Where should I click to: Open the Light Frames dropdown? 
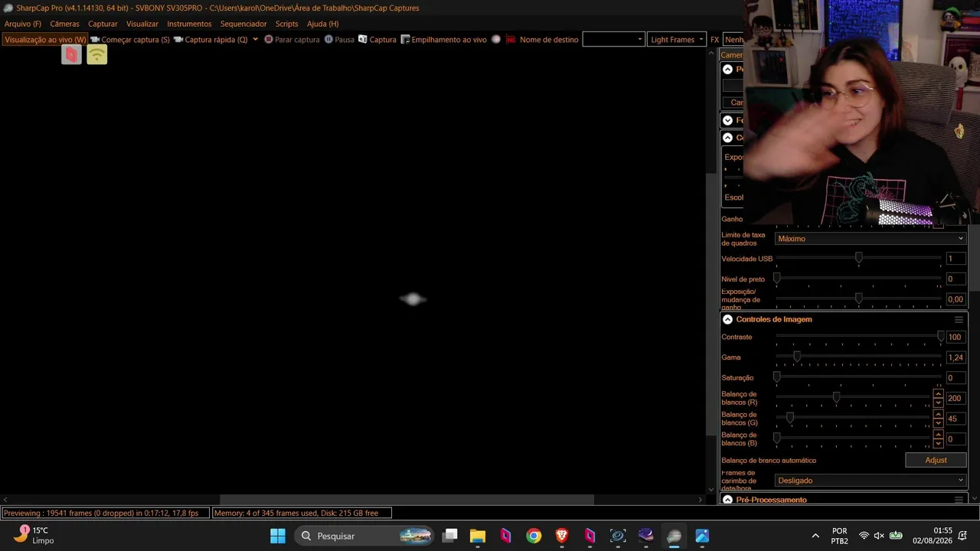677,39
